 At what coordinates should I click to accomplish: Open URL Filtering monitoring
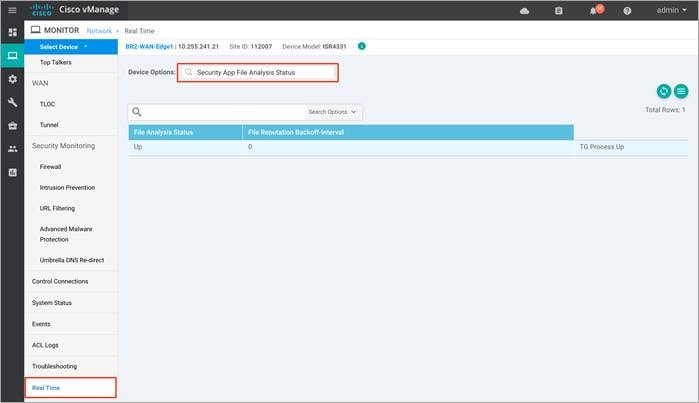tap(58, 208)
